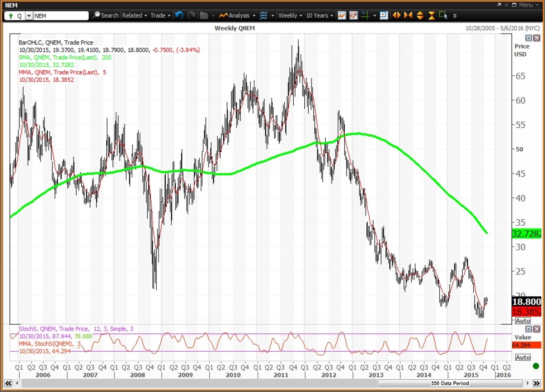Viewport: 545px width, 392px height.
Task: Click the horizontal expand orange arrows icon
Action: coord(396,15)
